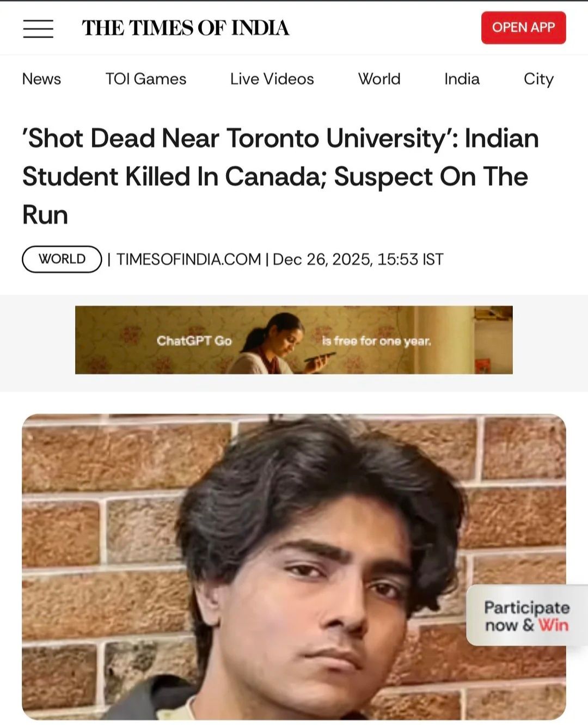
Task: Open the article's main photo
Action: pos(294,566)
